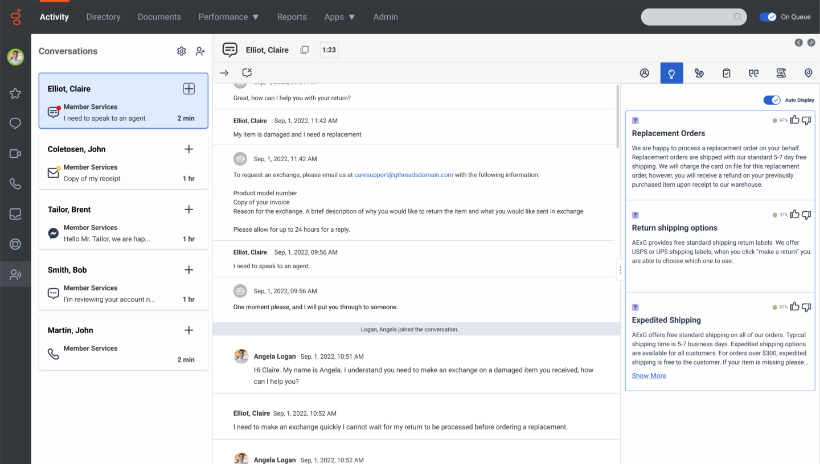Open conversations settings gear
The height and width of the screenshot is (464, 820).
coord(181,51)
